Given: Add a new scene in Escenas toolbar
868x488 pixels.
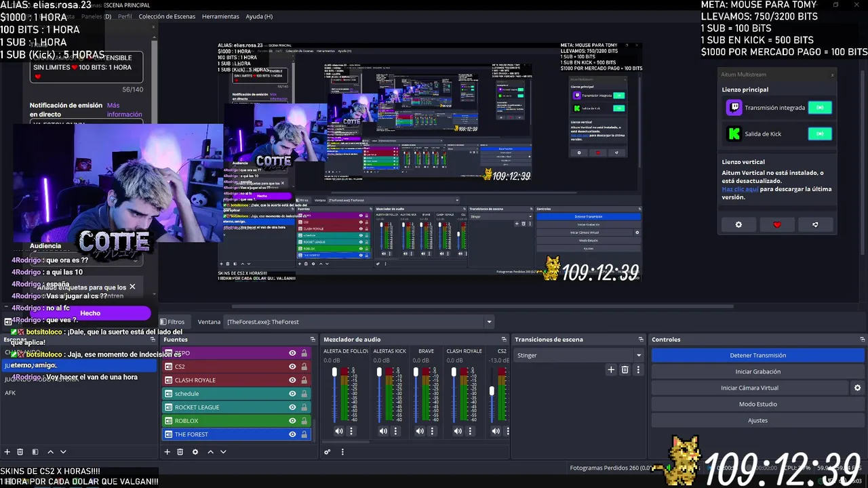Looking at the screenshot, I should coord(7,452).
